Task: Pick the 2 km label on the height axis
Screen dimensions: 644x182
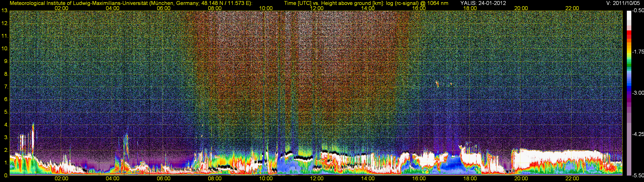Action: click(6, 150)
